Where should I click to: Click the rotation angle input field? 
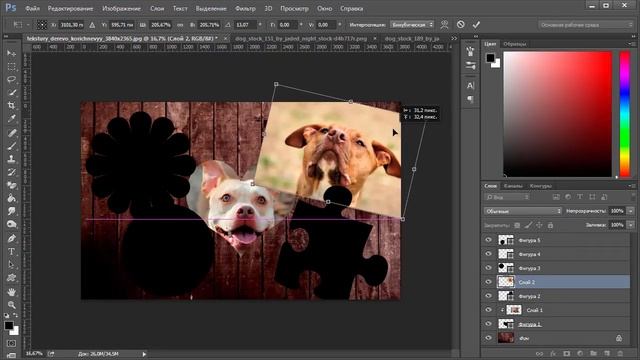(x=245, y=25)
